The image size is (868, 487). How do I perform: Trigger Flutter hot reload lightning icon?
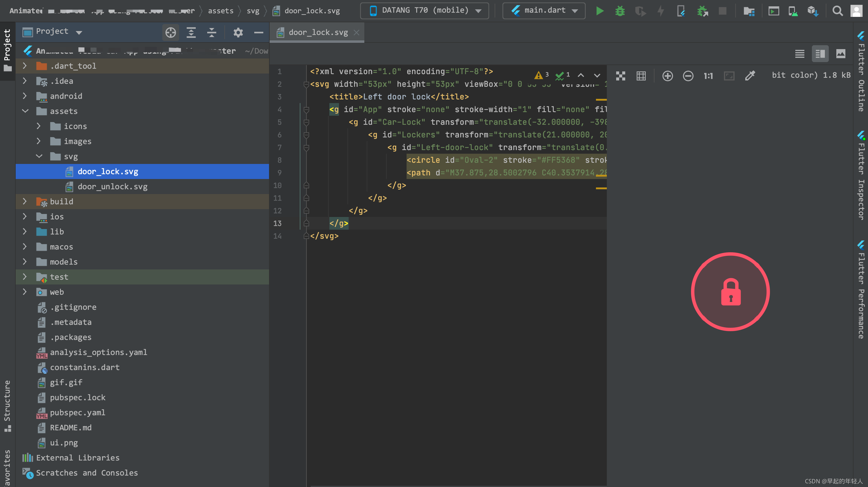pyautogui.click(x=660, y=11)
